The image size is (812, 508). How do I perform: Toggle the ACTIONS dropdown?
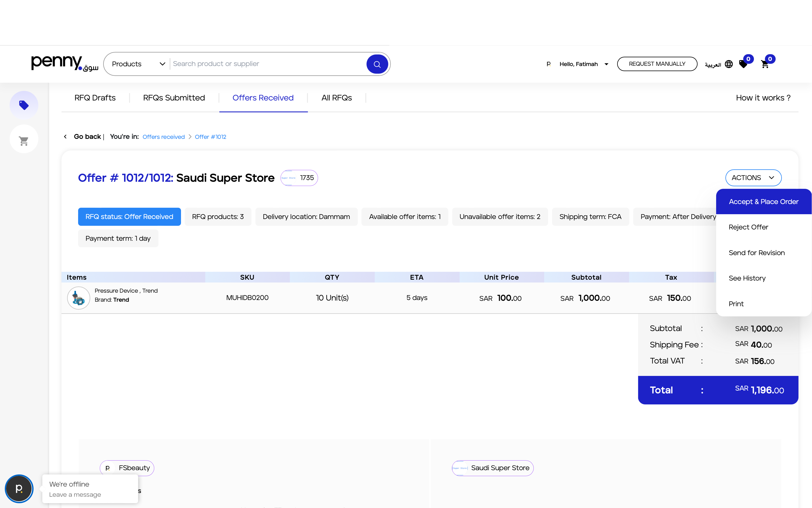pyautogui.click(x=753, y=178)
